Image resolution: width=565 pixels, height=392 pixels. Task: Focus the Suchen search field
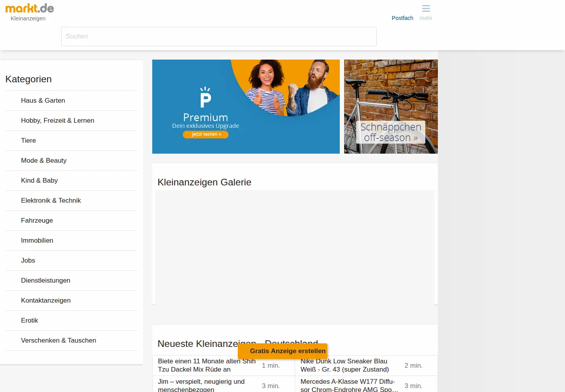[x=219, y=36]
